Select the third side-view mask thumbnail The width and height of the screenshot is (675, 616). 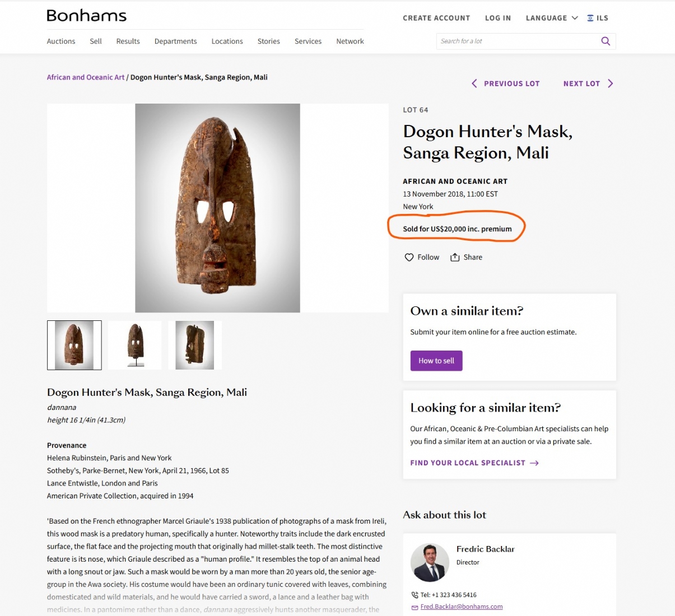tap(195, 345)
